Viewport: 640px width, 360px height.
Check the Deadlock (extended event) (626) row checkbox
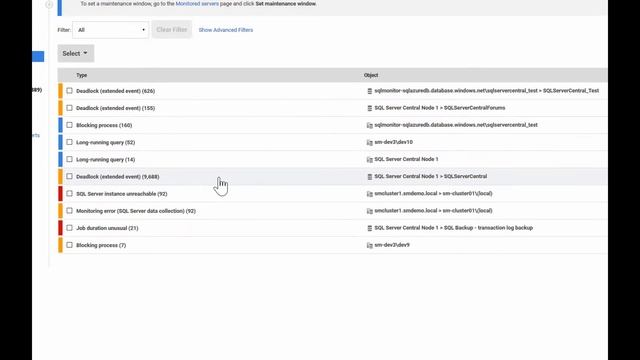69,91
